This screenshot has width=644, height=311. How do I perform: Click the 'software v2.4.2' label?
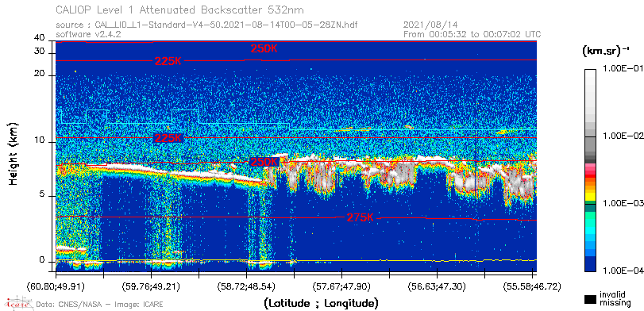coord(88,34)
